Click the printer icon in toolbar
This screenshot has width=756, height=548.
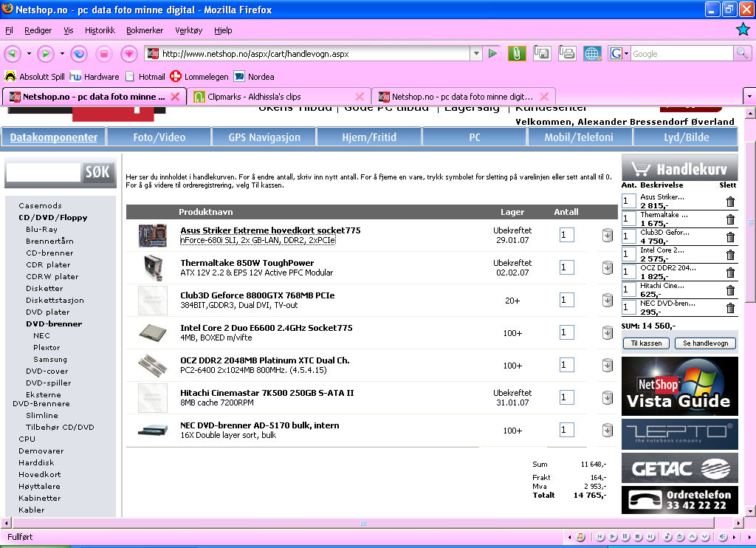pyautogui.click(x=567, y=53)
